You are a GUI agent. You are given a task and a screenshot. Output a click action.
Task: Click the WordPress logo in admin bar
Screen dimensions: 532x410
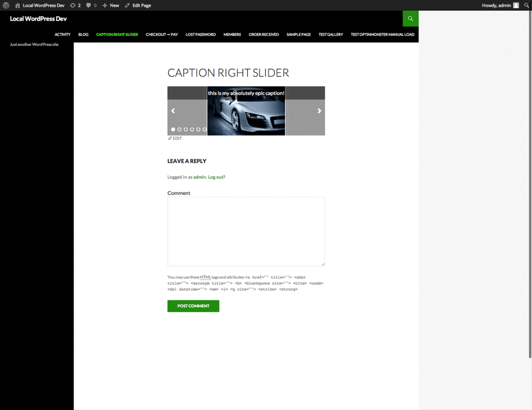pos(6,5)
